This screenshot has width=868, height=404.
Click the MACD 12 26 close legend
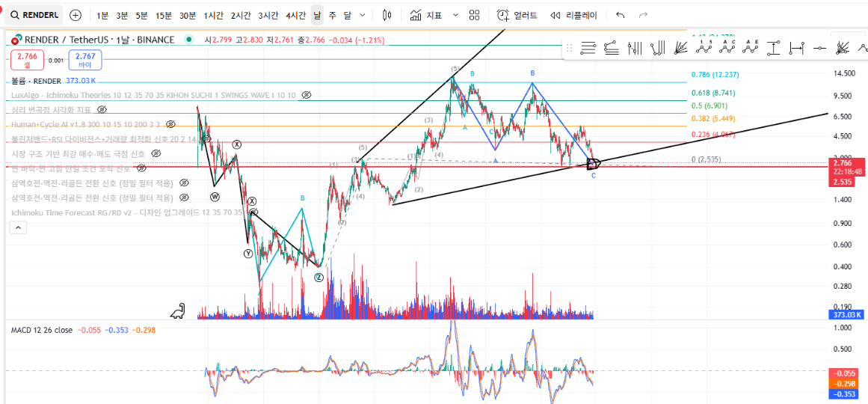click(x=42, y=330)
